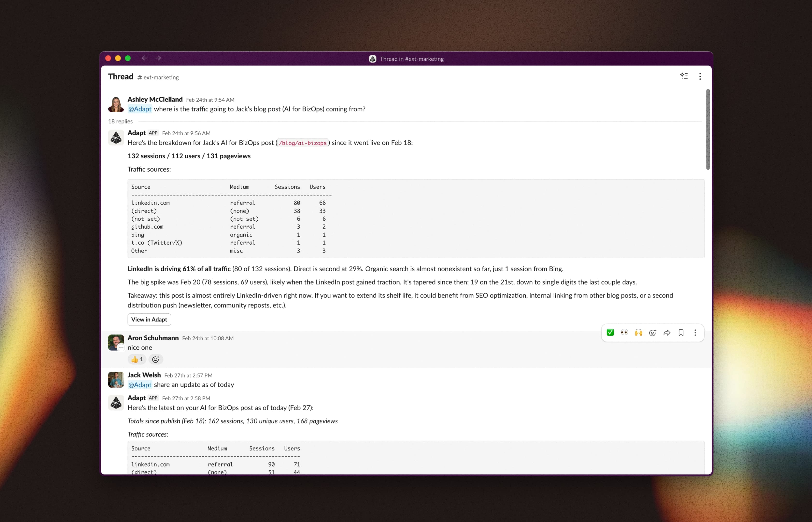React with the raised hands emoji
The width and height of the screenshot is (812, 522).
click(x=638, y=333)
